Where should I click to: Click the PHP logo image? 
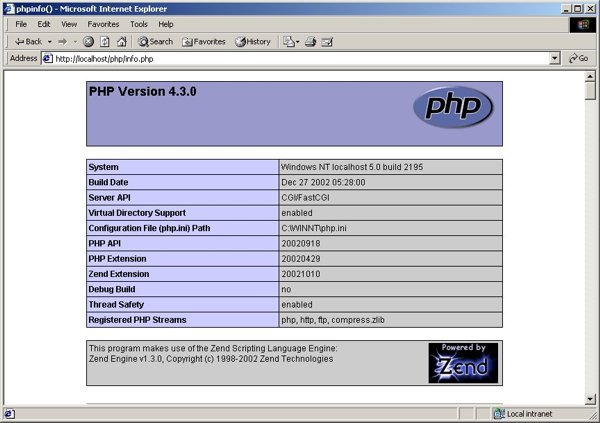453,107
